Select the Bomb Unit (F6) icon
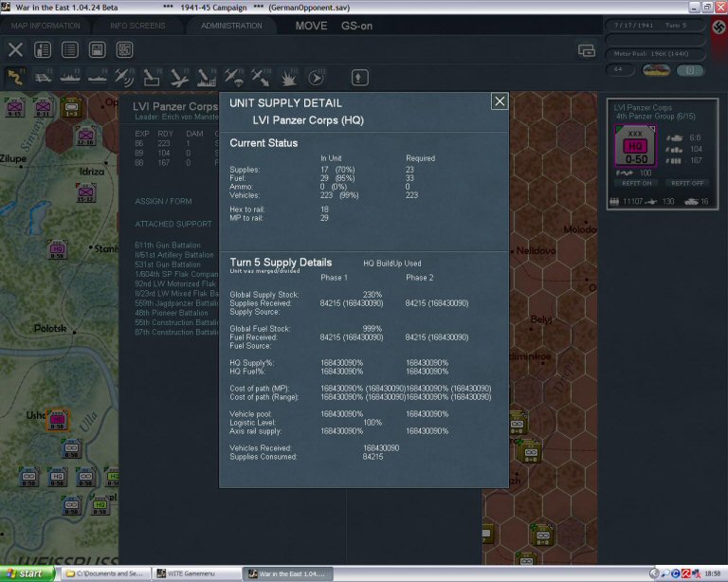The width and height of the screenshot is (728, 582). pos(152,77)
